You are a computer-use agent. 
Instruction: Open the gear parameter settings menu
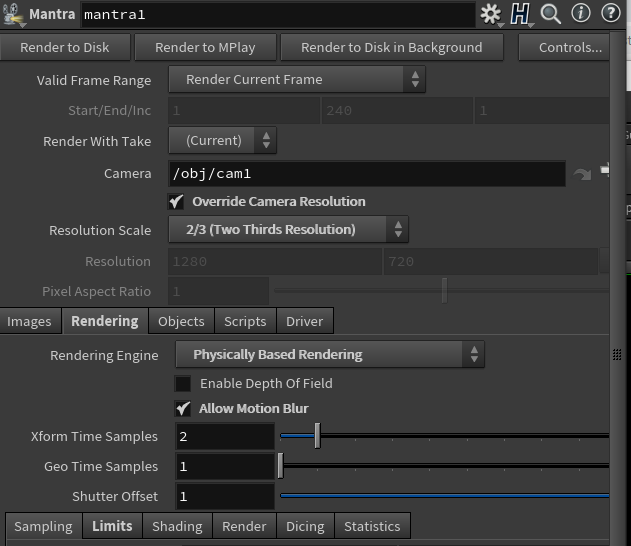click(x=490, y=14)
